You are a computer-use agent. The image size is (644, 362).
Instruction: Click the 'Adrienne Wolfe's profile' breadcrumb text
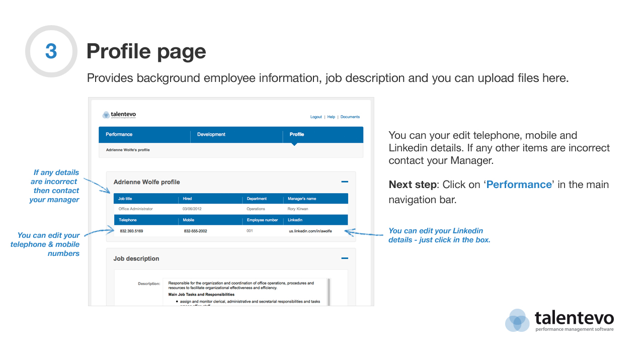coord(128,150)
